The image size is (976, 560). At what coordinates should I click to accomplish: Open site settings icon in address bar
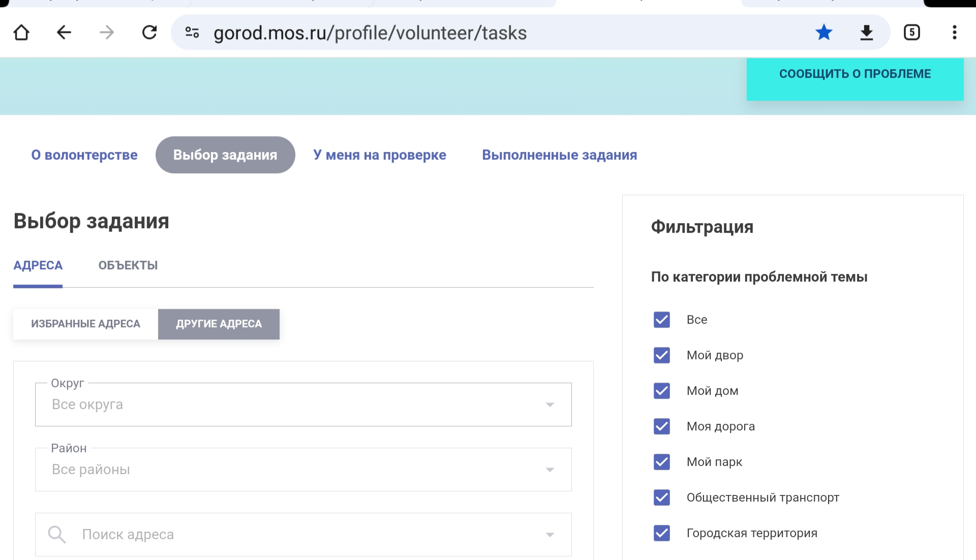pyautogui.click(x=192, y=33)
